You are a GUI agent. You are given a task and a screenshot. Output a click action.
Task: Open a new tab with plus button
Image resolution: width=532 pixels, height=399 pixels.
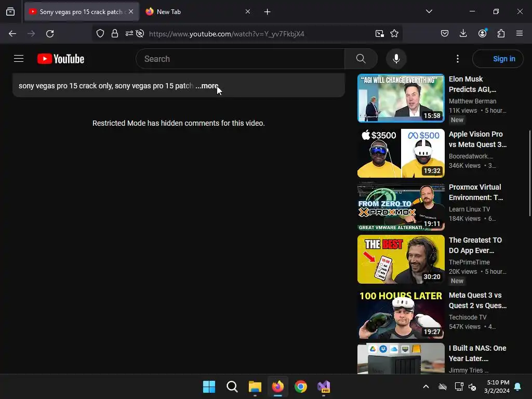coord(268,12)
